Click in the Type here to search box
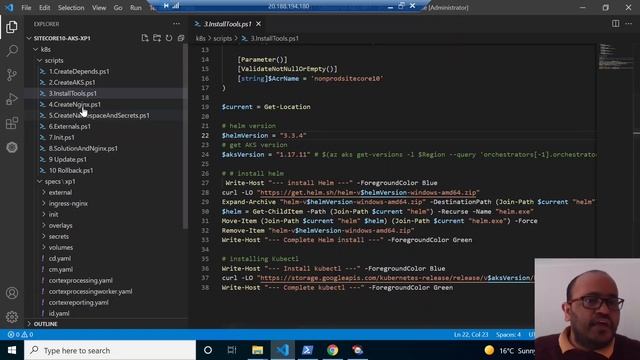The height and width of the screenshot is (360, 640). pyautogui.click(x=110, y=350)
